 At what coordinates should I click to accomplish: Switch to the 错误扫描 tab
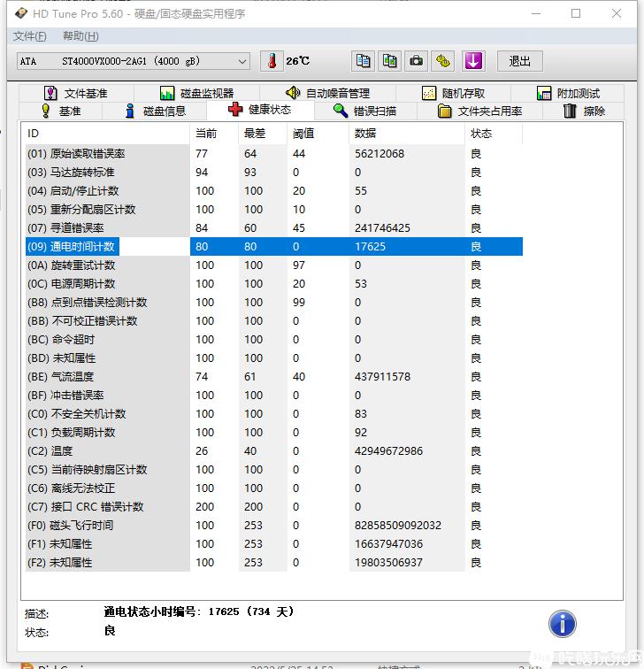(x=365, y=111)
